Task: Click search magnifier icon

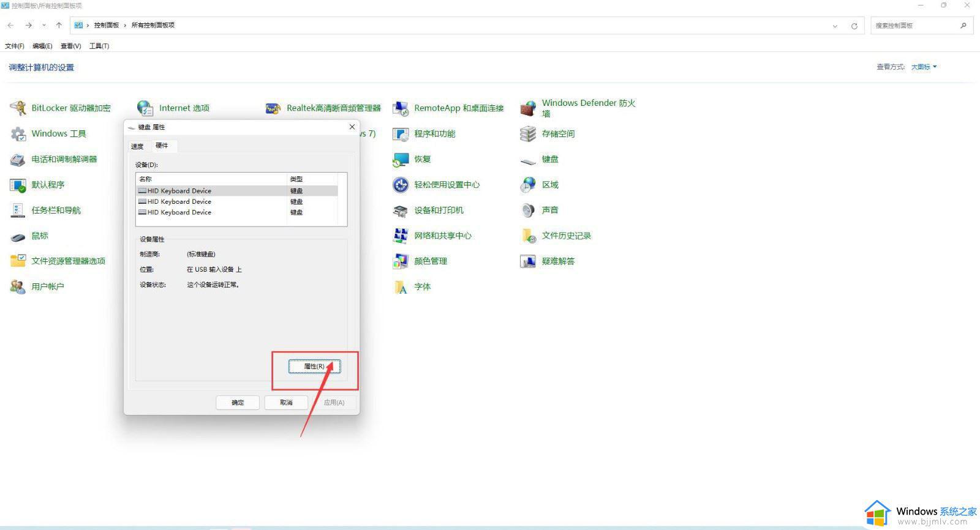Action: pyautogui.click(x=963, y=26)
